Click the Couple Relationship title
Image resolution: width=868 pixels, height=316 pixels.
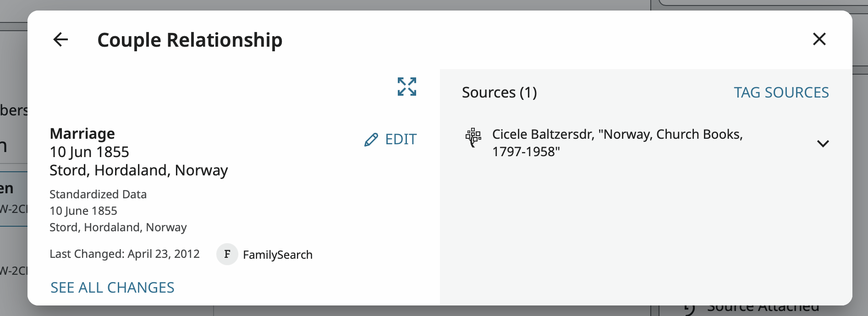[x=190, y=40]
